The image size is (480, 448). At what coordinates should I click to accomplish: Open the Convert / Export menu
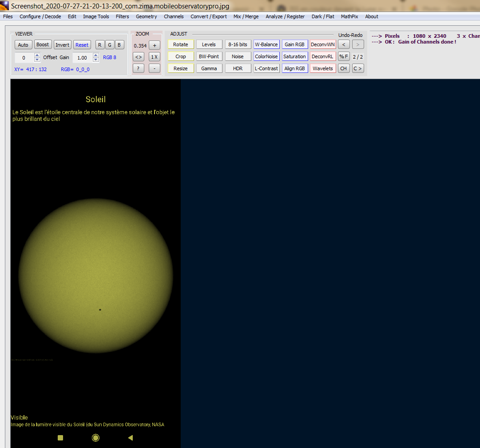pos(208,16)
